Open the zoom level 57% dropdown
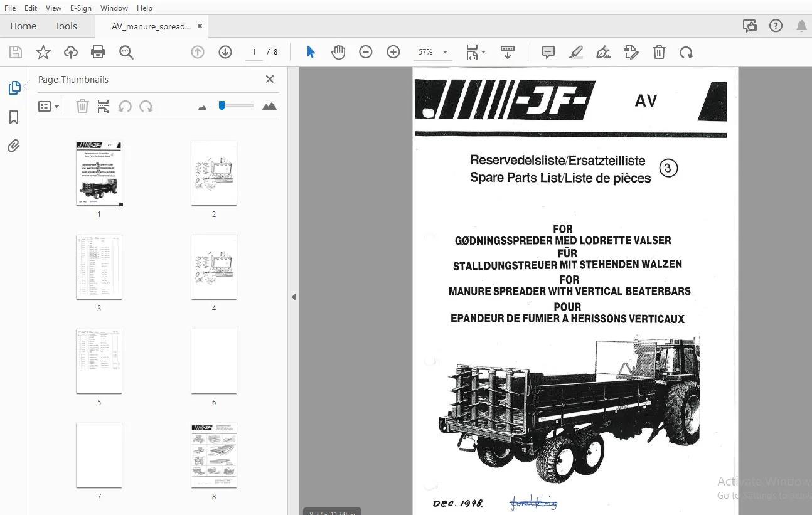The height and width of the screenshot is (515, 812). tap(432, 52)
